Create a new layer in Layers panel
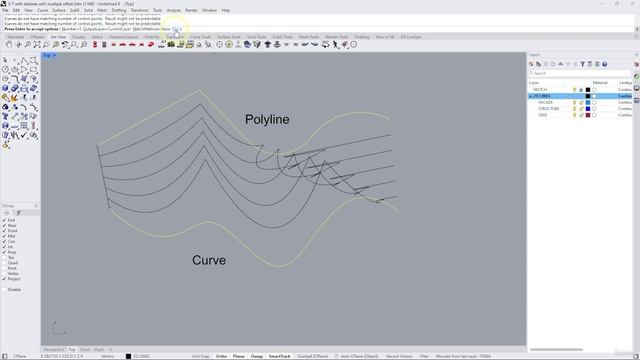This screenshot has height=360, width=640. [x=531, y=64]
